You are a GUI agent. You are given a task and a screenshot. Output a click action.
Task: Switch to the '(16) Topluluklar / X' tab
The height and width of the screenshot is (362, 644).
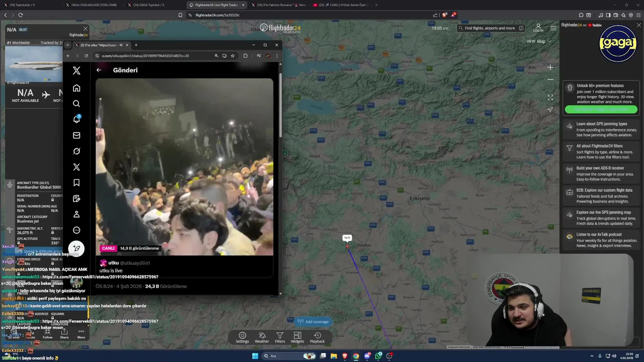(x=31, y=5)
